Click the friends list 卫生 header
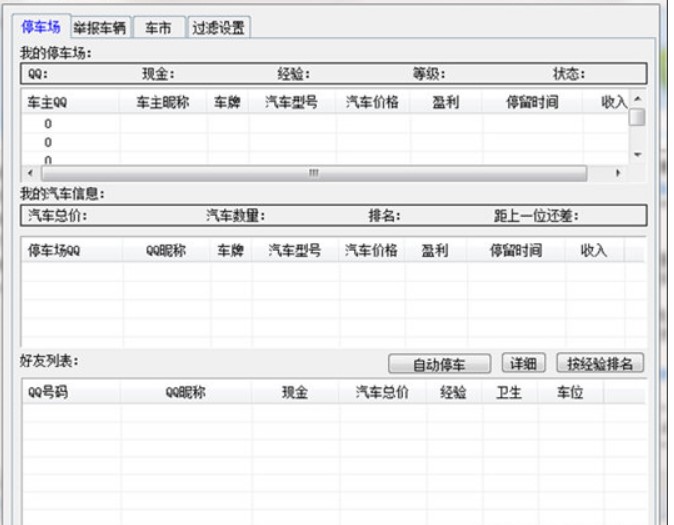This screenshot has width=674, height=525. pos(509,392)
